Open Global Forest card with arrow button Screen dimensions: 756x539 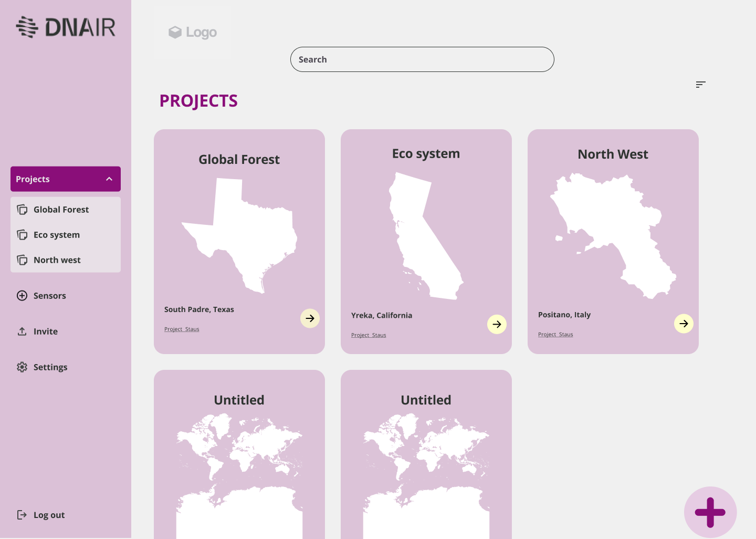(x=310, y=318)
